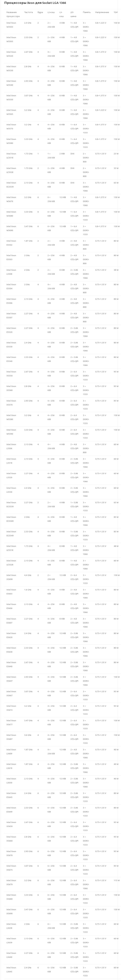Click the 115 W TDP cell

coord(116,880)
